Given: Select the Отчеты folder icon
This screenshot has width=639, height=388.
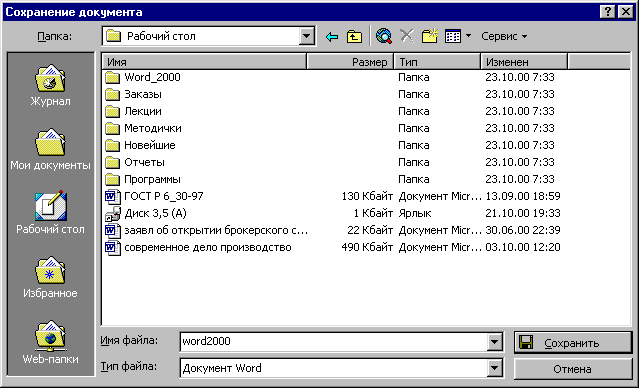Looking at the screenshot, I should tap(112, 163).
